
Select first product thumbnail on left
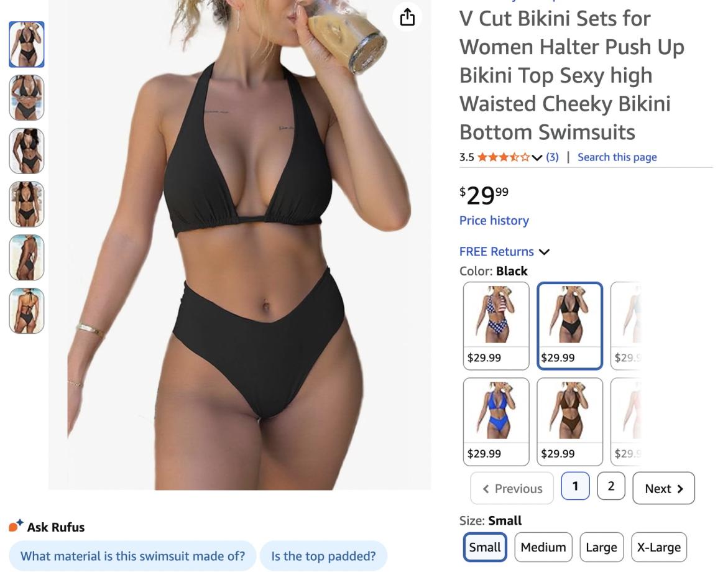tap(27, 45)
